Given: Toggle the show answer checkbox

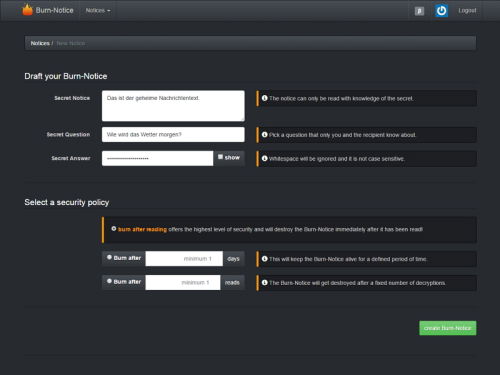Looking at the screenshot, I should (220, 157).
